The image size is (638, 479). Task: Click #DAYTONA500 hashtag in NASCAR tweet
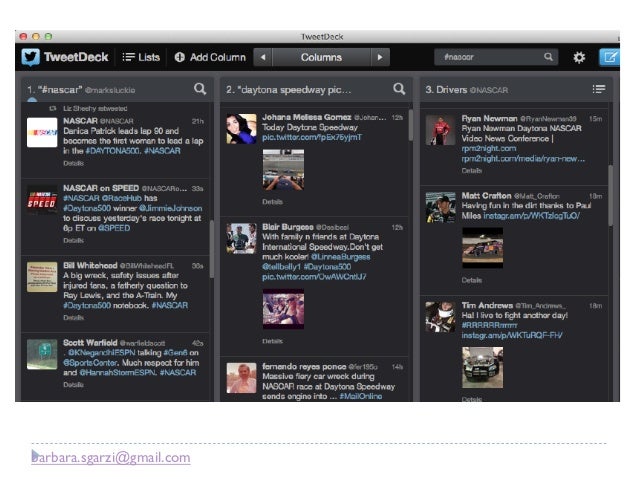113,151
